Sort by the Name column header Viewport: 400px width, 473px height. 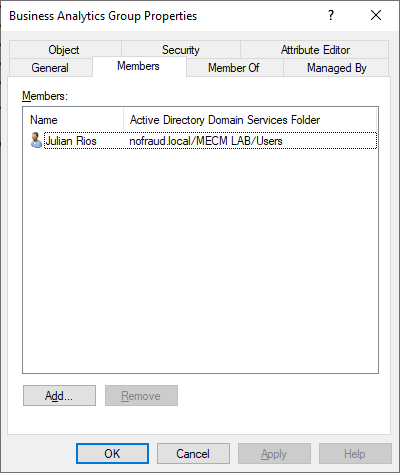coord(73,120)
